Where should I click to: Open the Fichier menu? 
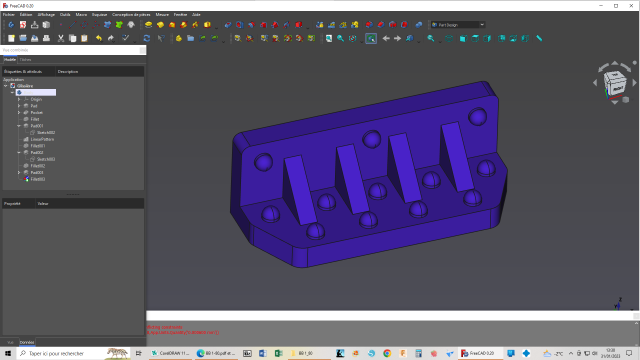9,14
